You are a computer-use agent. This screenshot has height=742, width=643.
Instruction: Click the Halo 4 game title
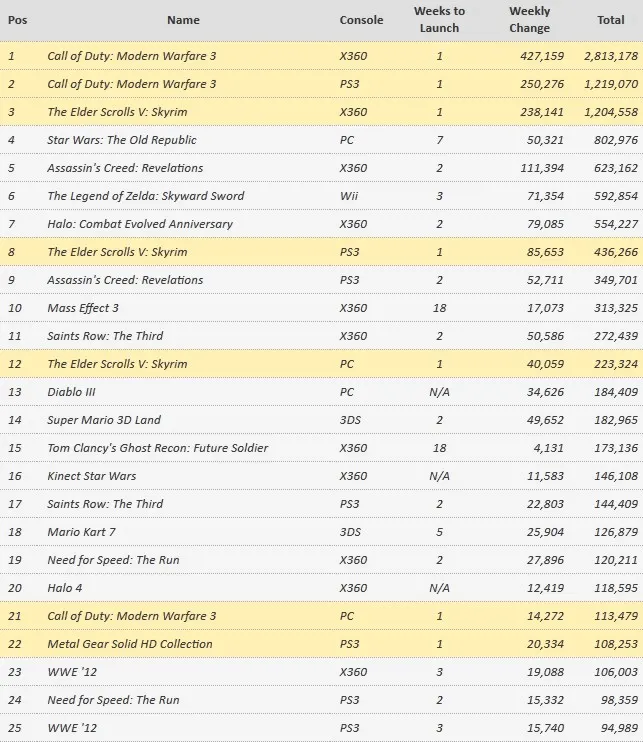tap(68, 588)
